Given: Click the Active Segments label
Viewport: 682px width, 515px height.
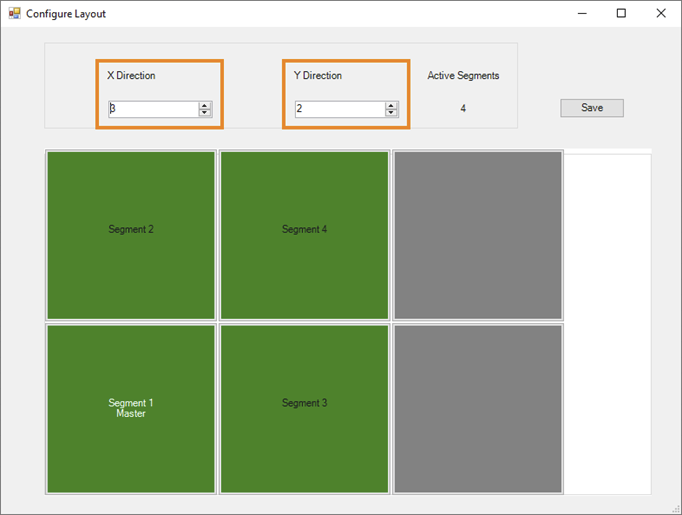Looking at the screenshot, I should [x=463, y=76].
